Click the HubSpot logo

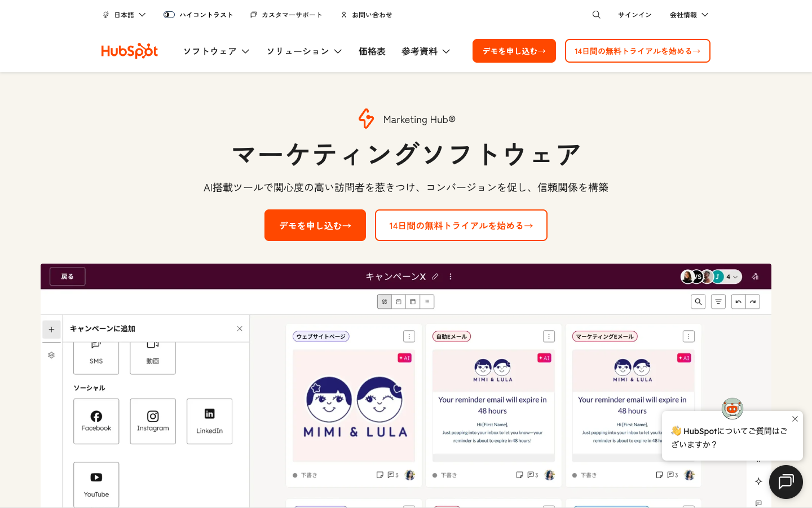point(129,51)
